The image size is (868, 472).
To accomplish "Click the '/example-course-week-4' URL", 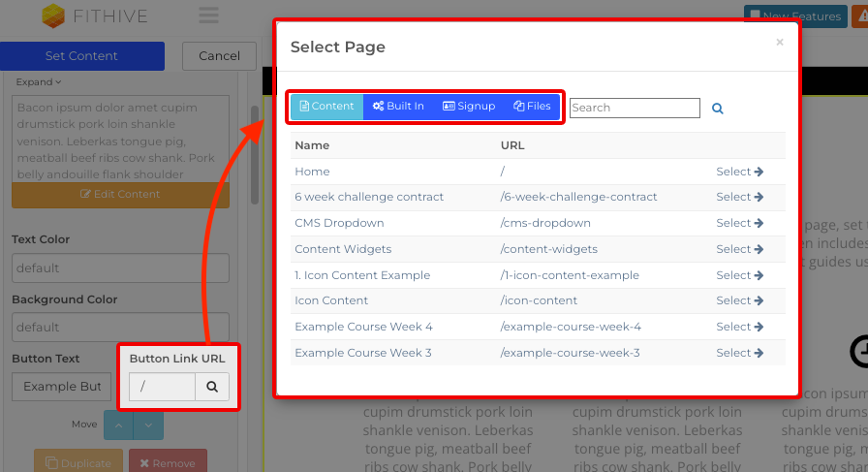I will (x=571, y=327).
